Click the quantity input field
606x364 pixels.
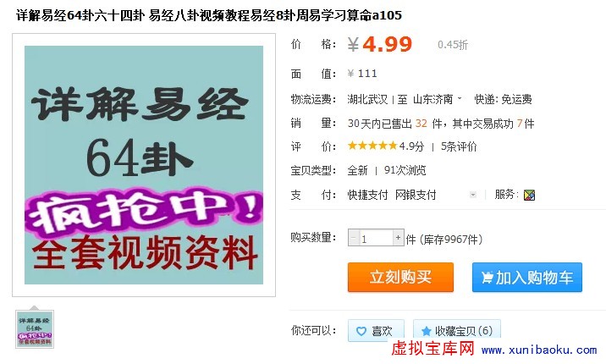[x=376, y=238]
